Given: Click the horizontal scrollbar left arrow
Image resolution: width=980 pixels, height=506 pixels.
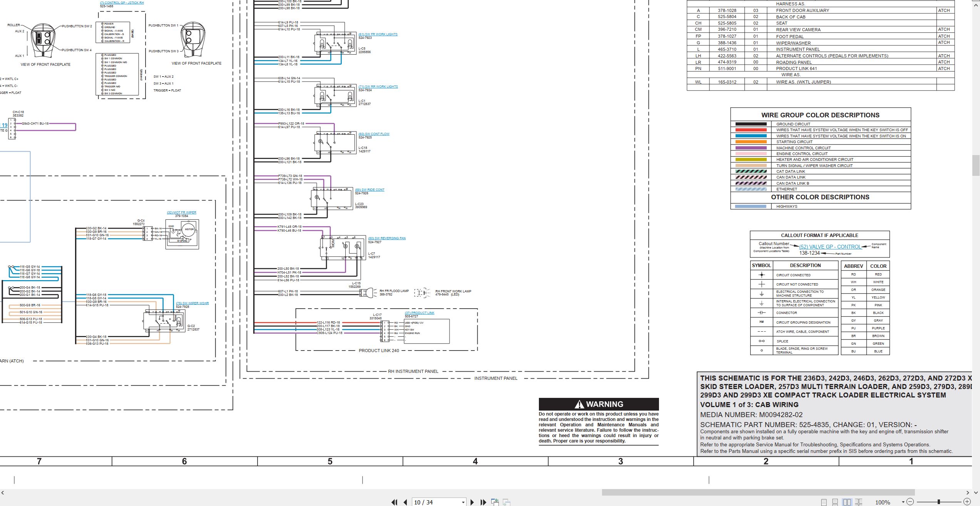Looking at the screenshot, I should tap(3, 493).
